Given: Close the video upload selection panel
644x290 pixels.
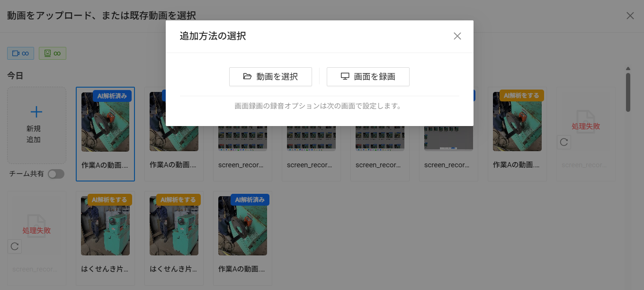Looking at the screenshot, I should click(x=630, y=16).
